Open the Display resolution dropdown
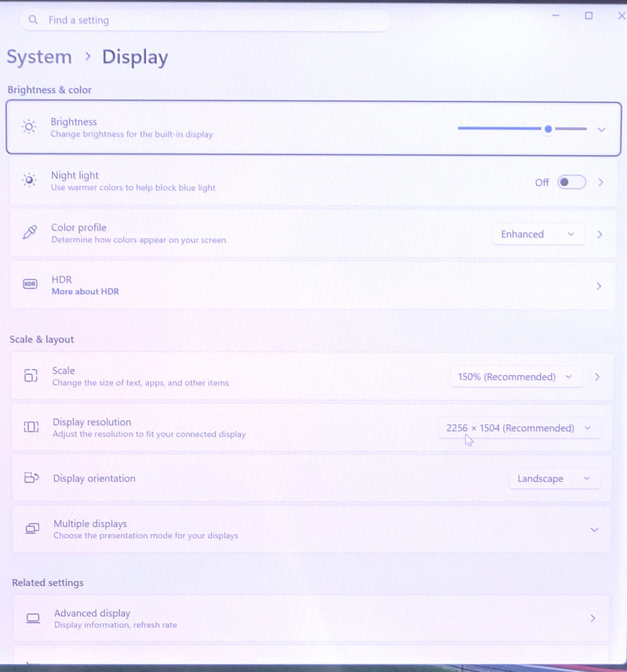Viewport: 627px width, 672px height. 519,428
